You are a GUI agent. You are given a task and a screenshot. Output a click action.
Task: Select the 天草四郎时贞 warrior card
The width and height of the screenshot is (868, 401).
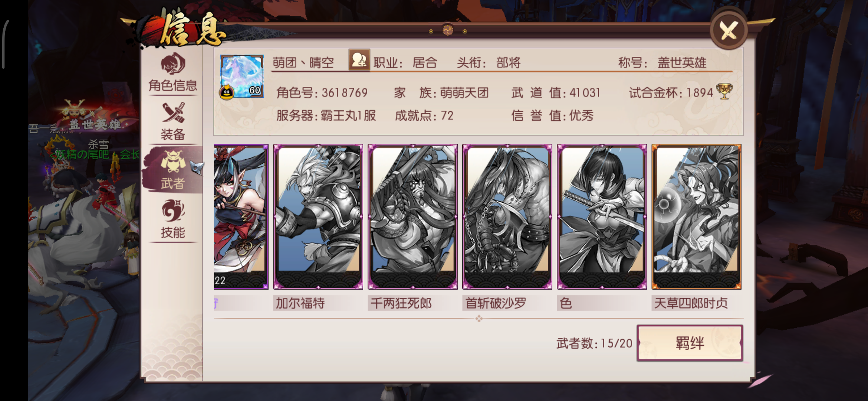696,216
